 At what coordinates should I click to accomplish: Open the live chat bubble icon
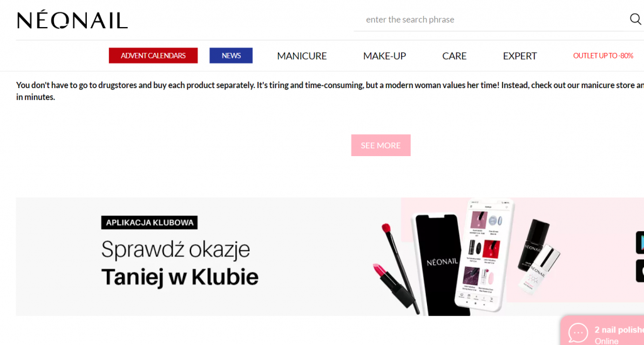[579, 332]
